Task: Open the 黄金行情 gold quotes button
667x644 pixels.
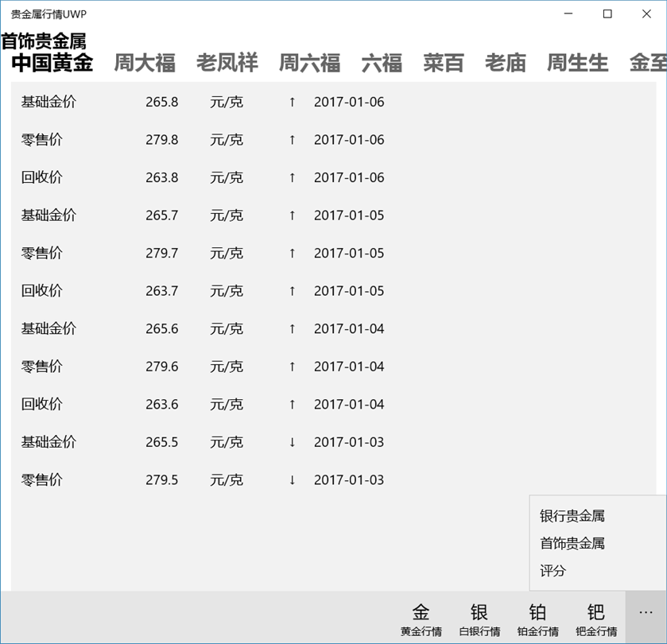Action: coord(421,619)
